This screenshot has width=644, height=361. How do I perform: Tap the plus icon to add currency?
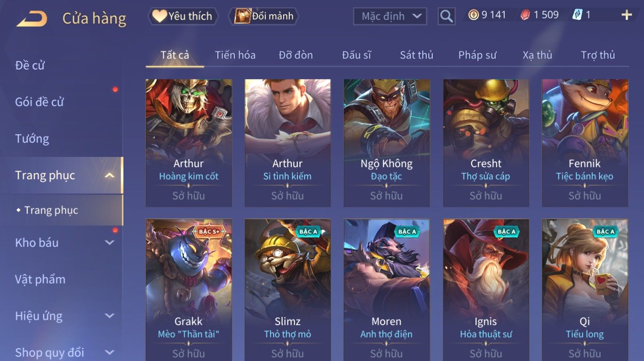[x=626, y=15]
